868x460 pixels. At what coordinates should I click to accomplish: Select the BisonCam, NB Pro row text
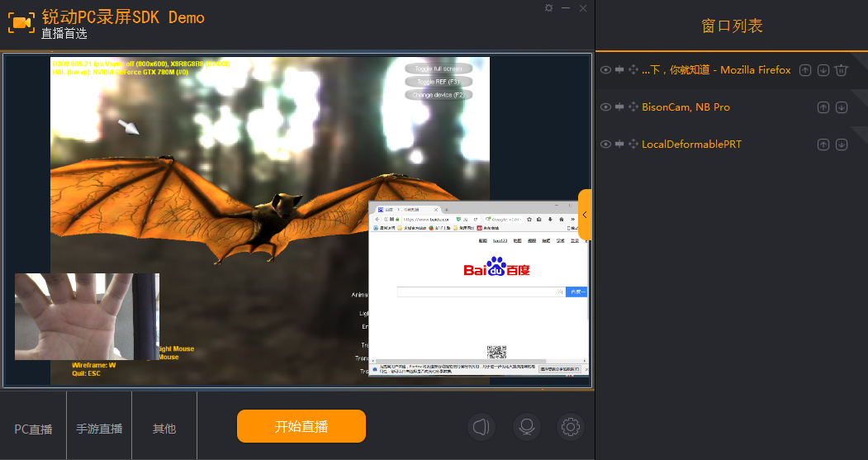pos(685,107)
